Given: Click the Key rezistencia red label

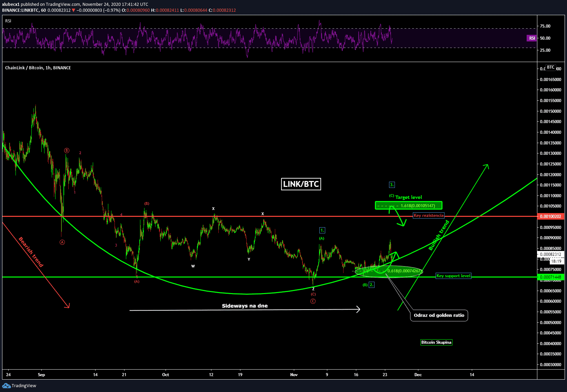Looking at the screenshot, I should [429, 215].
